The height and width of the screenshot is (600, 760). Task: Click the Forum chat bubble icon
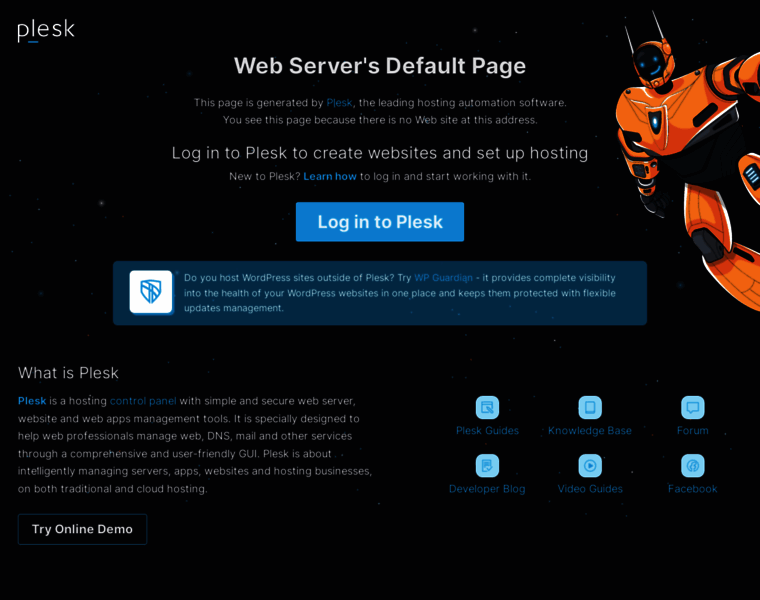(692, 407)
